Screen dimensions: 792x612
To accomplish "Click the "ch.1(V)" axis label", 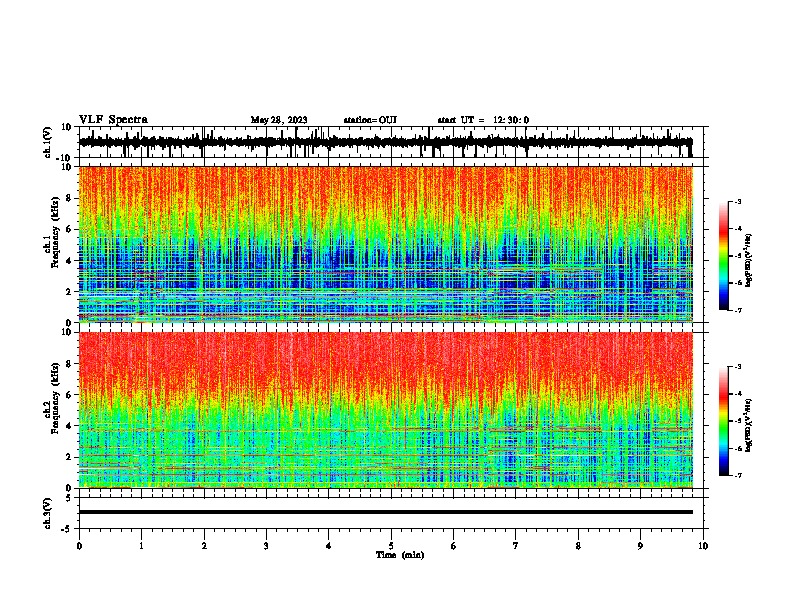I will click(48, 142).
